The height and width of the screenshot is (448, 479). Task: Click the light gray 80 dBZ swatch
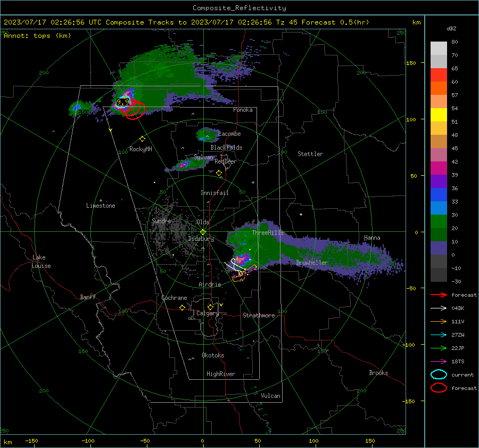pos(439,48)
